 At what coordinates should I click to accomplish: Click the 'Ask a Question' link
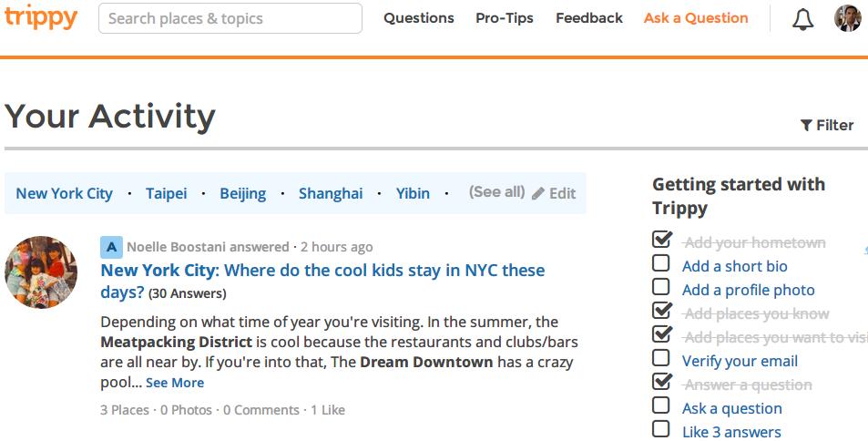tap(695, 18)
